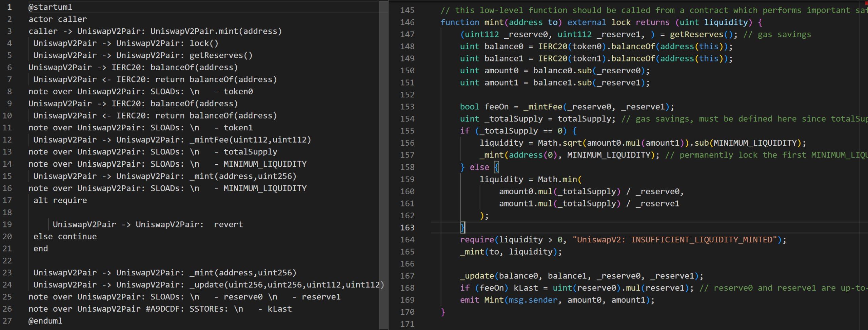Click the 'mint' function name on line 146
This screenshot has height=330, width=868.
pyautogui.click(x=494, y=22)
